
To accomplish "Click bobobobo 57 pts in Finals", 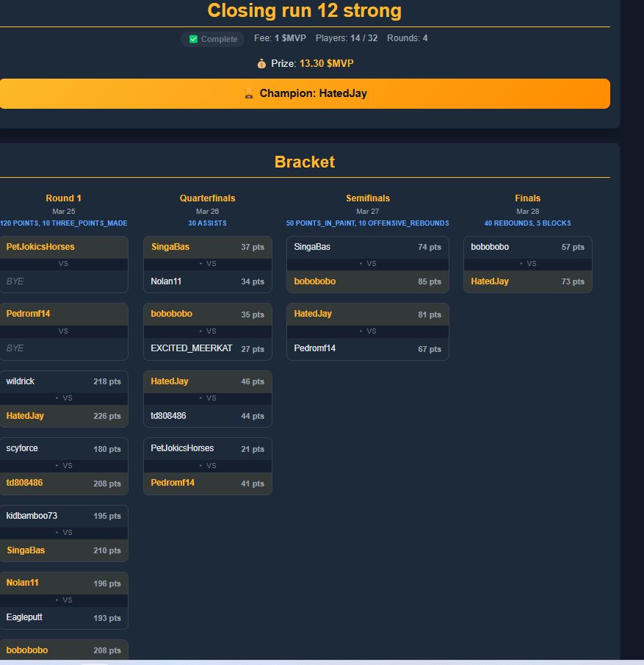I will tap(528, 247).
